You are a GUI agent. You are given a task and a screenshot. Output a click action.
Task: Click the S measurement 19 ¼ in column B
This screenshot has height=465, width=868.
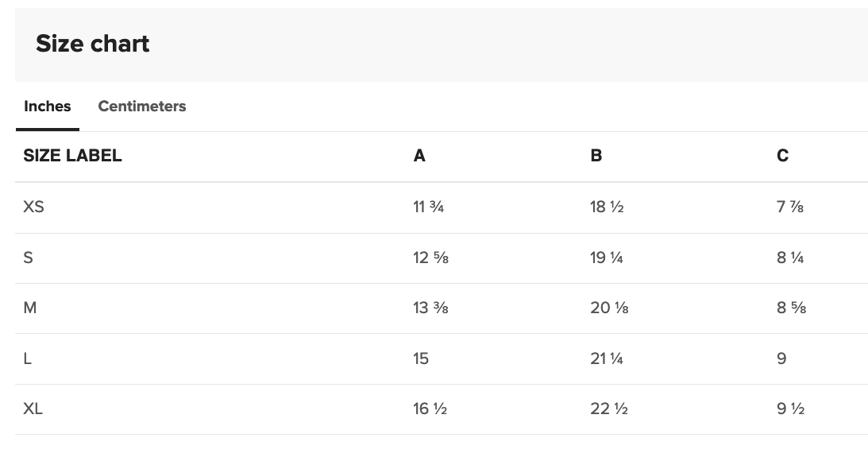click(607, 258)
